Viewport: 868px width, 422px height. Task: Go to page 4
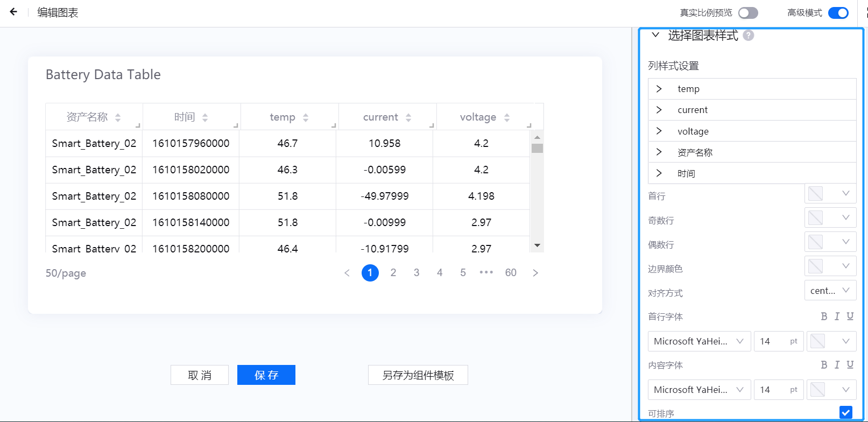[440, 273]
